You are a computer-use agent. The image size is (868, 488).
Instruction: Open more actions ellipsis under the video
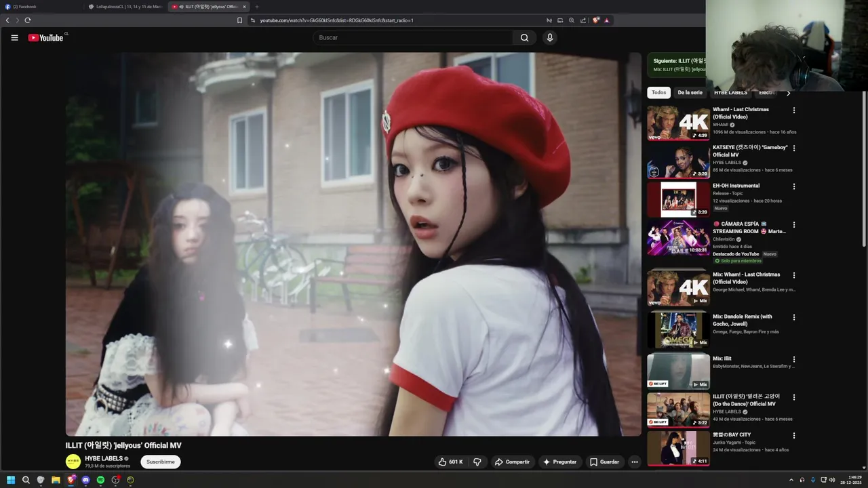click(635, 462)
